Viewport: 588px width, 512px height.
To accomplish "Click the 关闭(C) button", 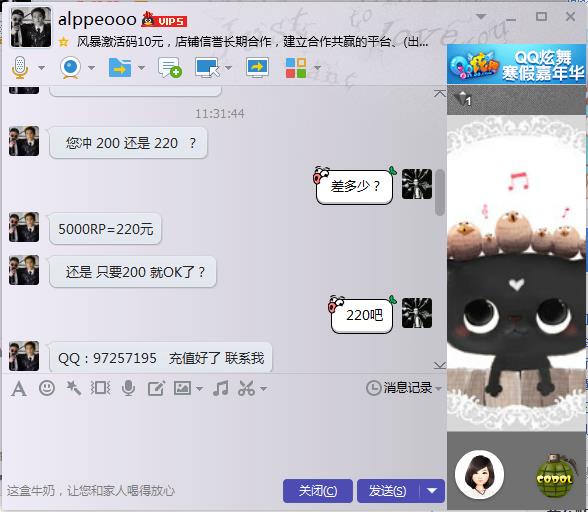I will [x=318, y=491].
